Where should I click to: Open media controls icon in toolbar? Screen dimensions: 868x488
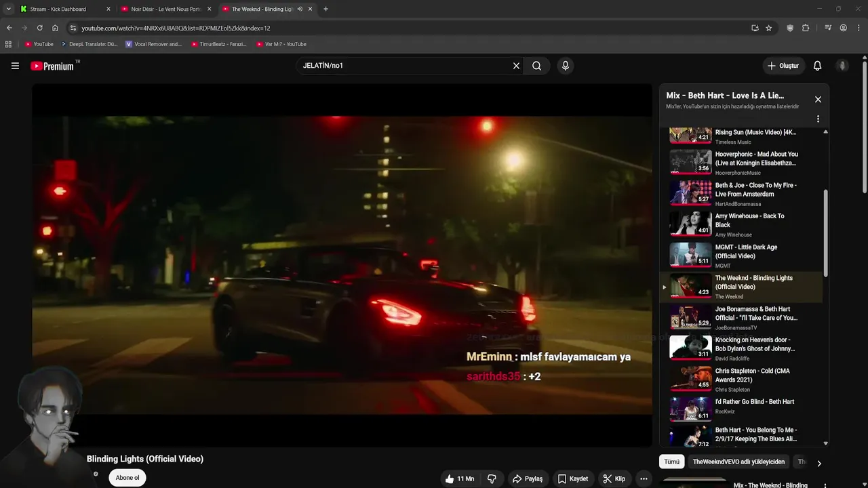828,28
